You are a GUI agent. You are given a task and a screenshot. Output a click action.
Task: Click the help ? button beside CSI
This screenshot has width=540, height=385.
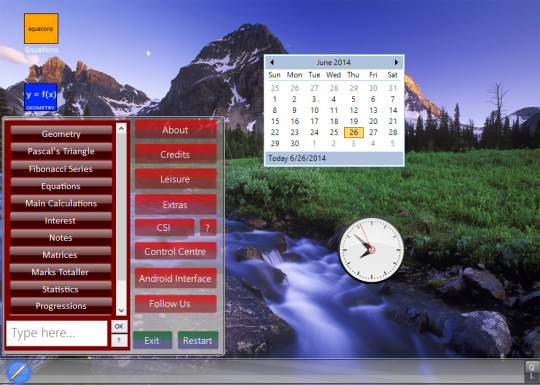pyautogui.click(x=208, y=227)
